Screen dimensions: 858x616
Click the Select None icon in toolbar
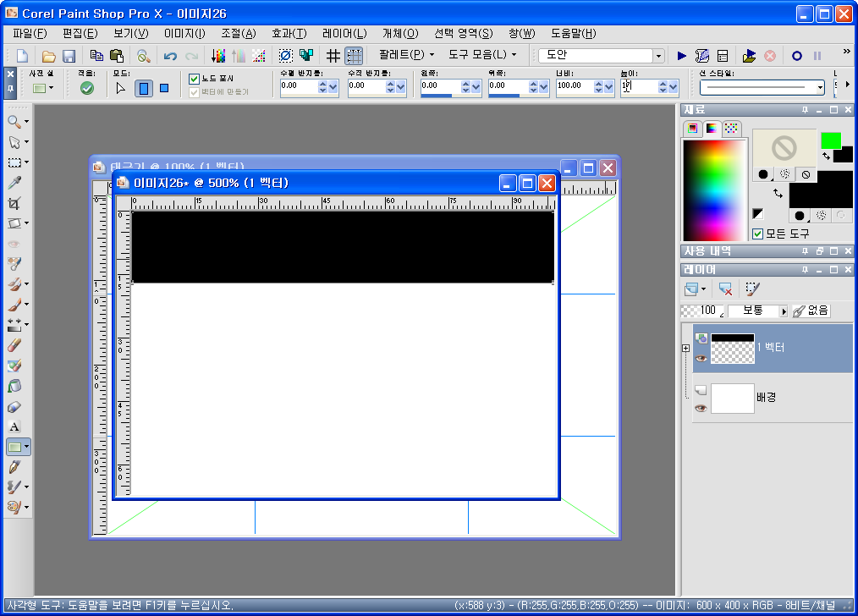point(286,55)
